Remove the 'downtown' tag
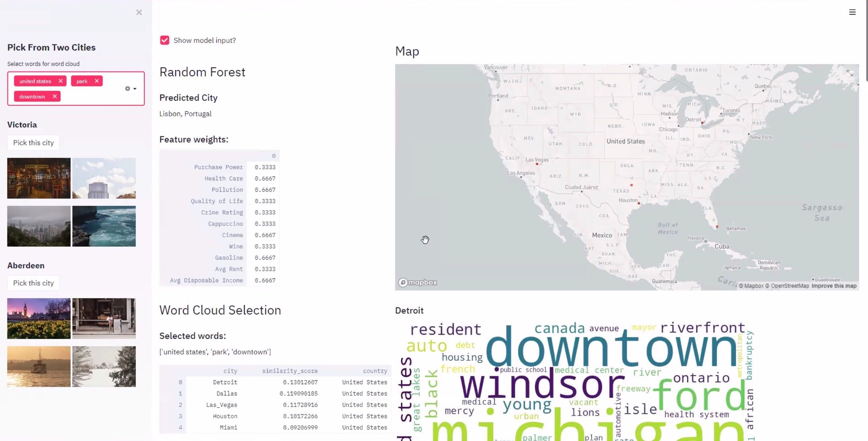Screen dimensions: 868x441 [54, 97]
